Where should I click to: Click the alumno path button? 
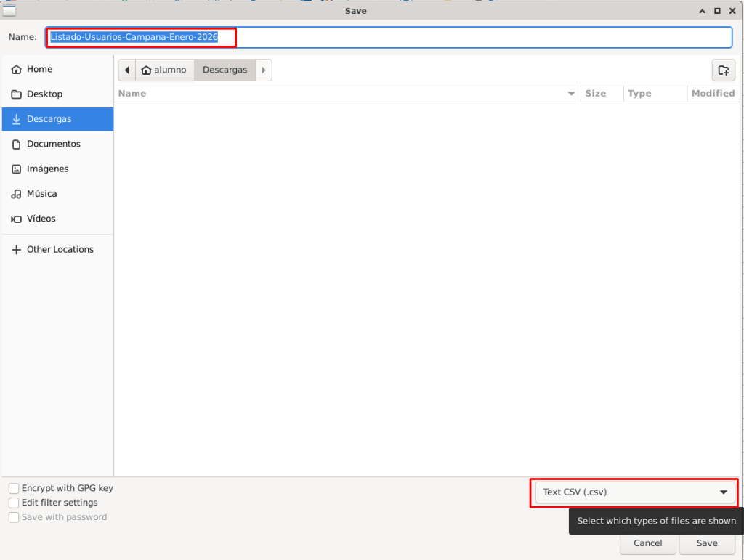164,70
